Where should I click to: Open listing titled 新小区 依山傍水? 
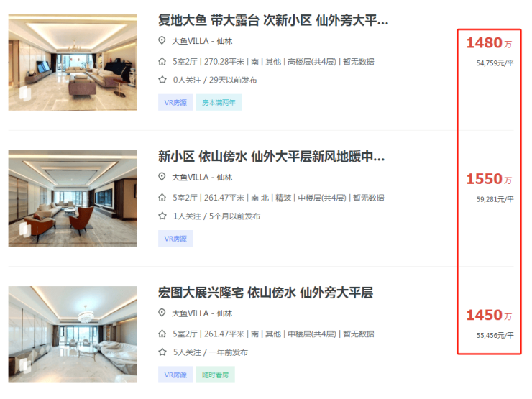[272, 157]
